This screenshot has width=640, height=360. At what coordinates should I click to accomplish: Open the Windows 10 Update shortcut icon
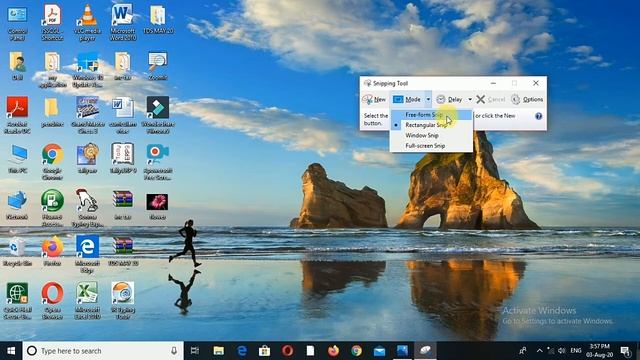(x=87, y=69)
